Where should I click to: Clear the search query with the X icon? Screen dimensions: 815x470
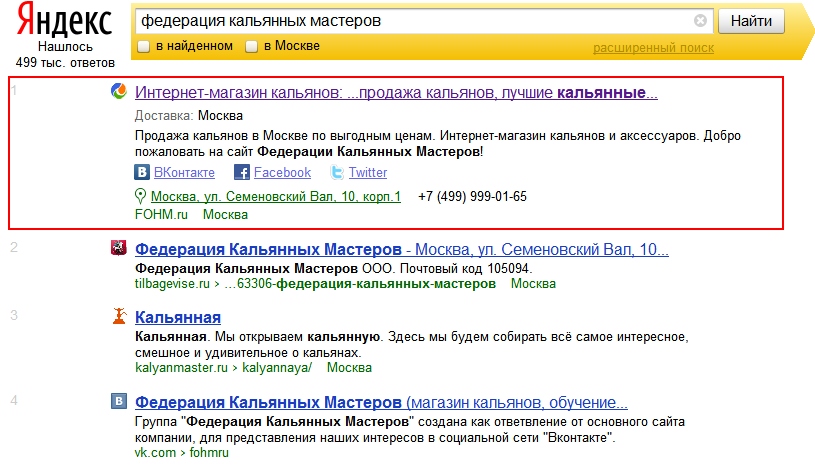click(700, 21)
